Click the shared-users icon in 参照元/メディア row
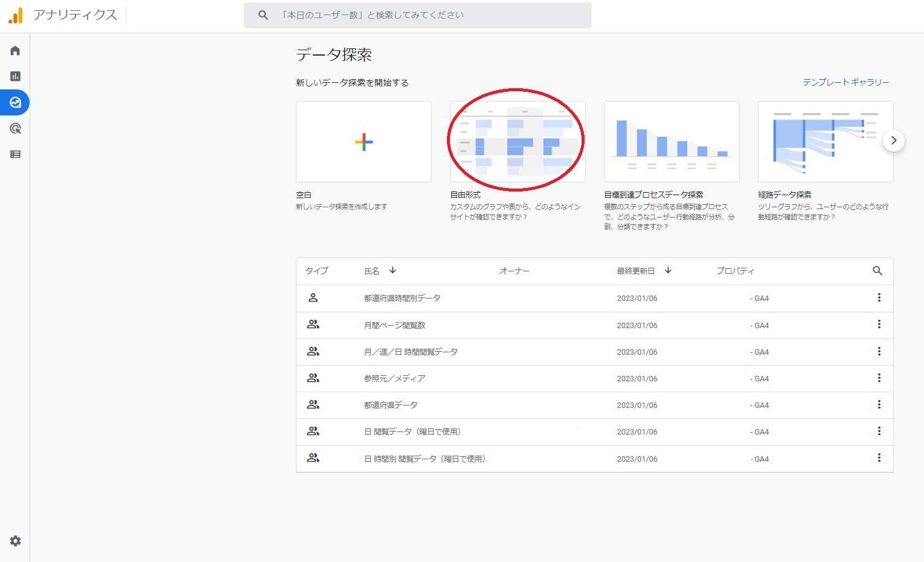Viewport: 924px width, 562px height. pyautogui.click(x=313, y=378)
